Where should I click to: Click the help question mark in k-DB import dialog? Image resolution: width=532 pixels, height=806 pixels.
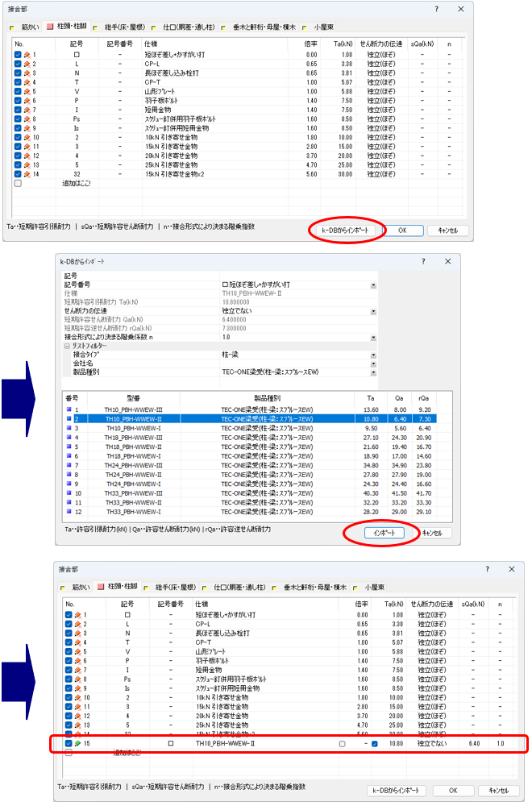tap(424, 261)
